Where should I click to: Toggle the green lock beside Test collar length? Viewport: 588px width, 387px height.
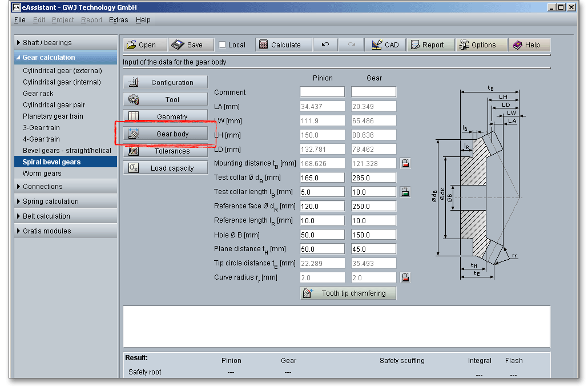tap(405, 192)
